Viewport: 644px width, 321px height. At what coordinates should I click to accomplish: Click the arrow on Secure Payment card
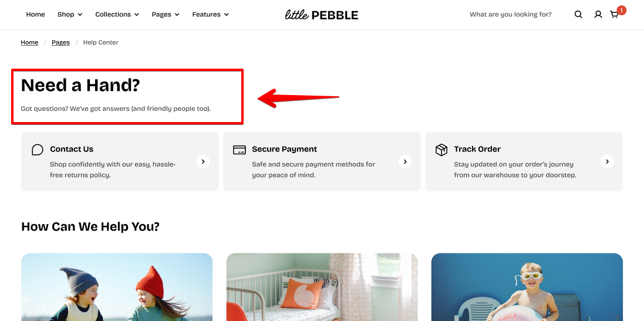[x=405, y=161]
